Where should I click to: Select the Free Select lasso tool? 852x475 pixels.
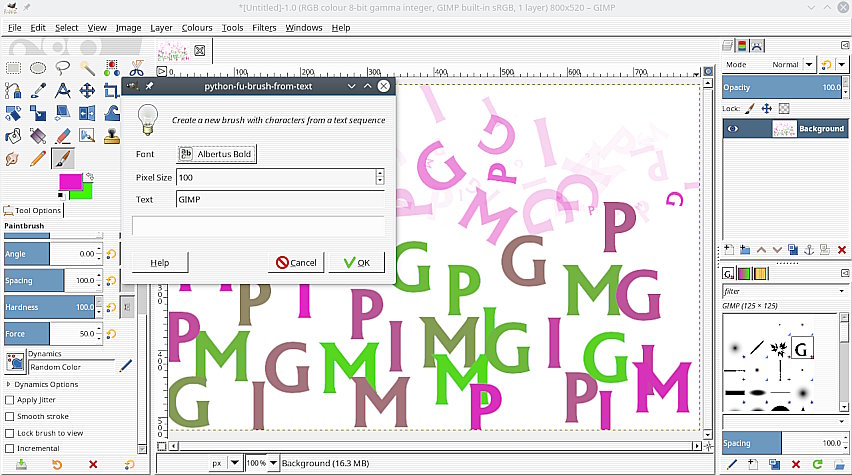[62, 68]
